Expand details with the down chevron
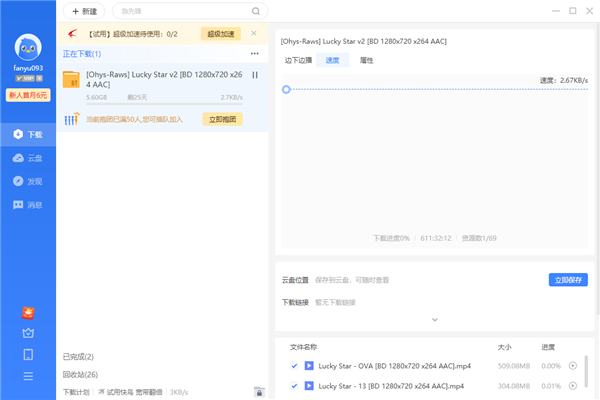 pyautogui.click(x=435, y=320)
